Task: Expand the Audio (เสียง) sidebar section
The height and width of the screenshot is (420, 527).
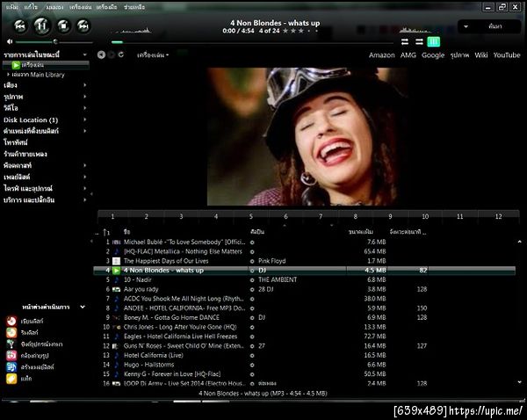Action: click(84, 85)
